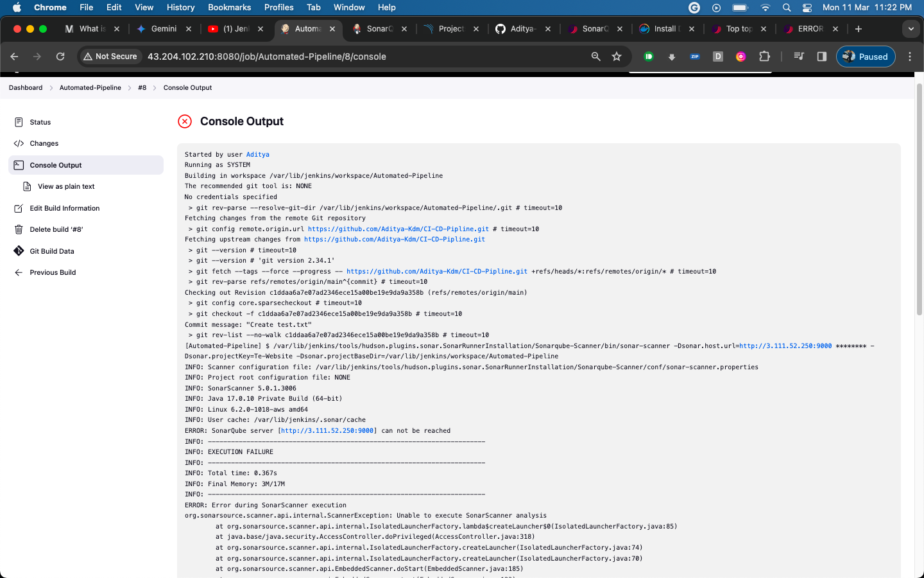
Task: Close the Automa Jenkins tab
Action: tap(332, 29)
